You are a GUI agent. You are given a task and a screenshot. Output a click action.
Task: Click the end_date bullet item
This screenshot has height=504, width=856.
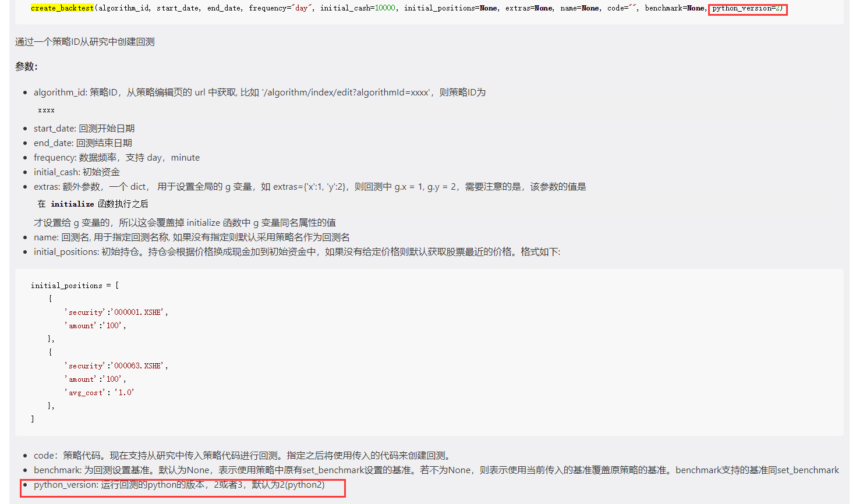pyautogui.click(x=83, y=143)
